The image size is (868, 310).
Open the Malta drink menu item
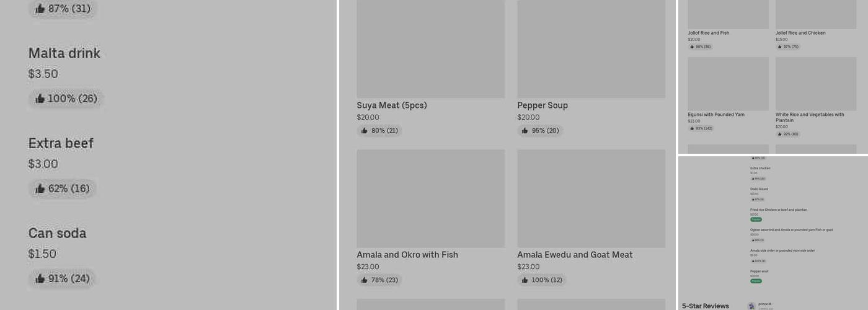click(x=64, y=53)
